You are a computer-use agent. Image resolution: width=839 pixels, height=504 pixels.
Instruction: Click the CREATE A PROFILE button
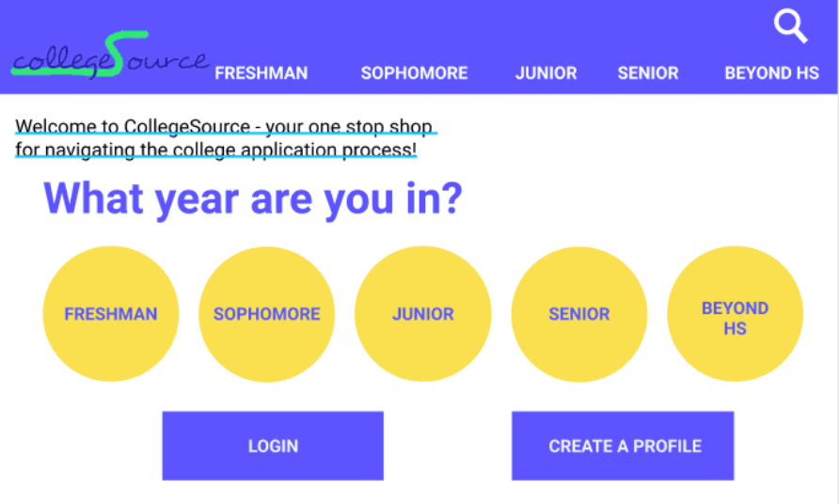[x=623, y=446]
